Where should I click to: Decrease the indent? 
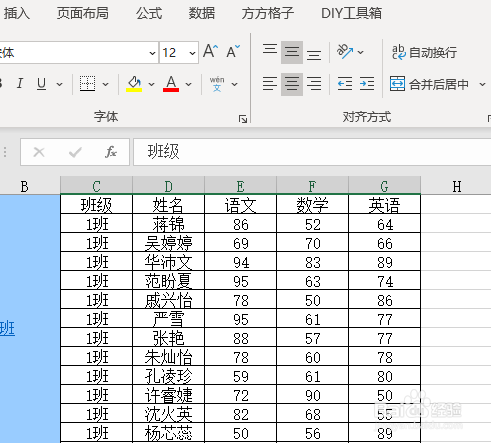(345, 84)
